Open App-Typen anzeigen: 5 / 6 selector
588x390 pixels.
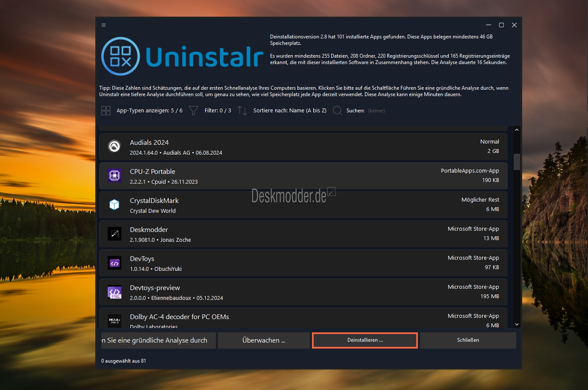pyautogui.click(x=150, y=111)
